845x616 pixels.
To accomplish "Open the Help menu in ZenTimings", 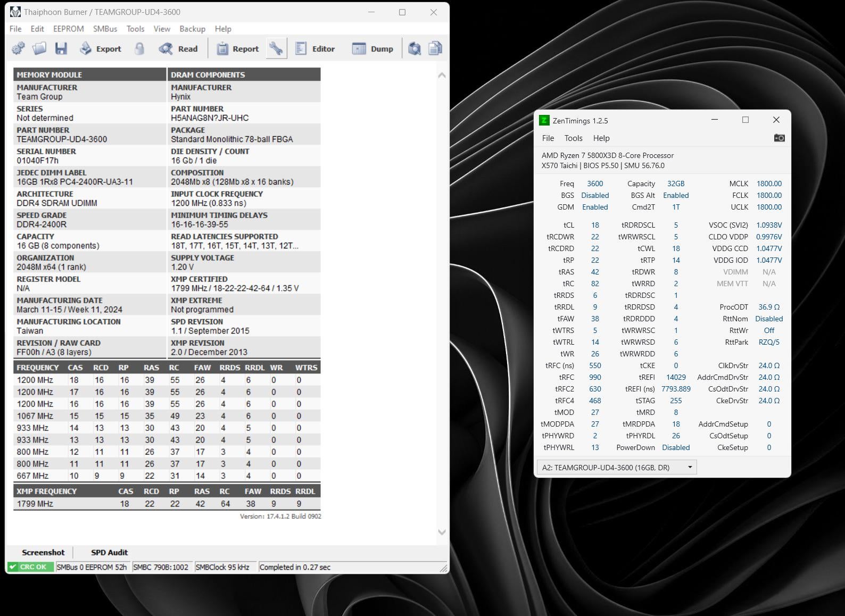I will pyautogui.click(x=601, y=138).
